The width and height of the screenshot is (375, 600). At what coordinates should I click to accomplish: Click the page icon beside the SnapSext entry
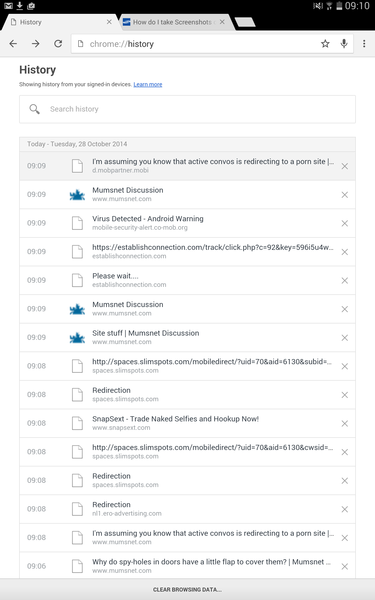point(77,423)
